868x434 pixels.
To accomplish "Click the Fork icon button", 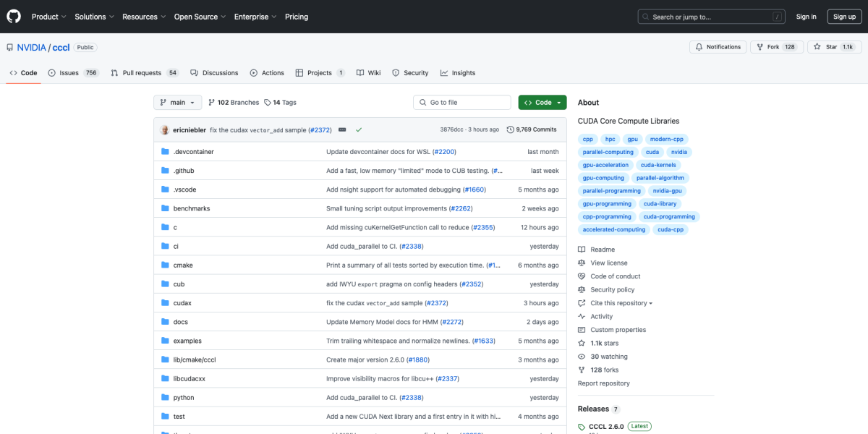I will coord(759,47).
